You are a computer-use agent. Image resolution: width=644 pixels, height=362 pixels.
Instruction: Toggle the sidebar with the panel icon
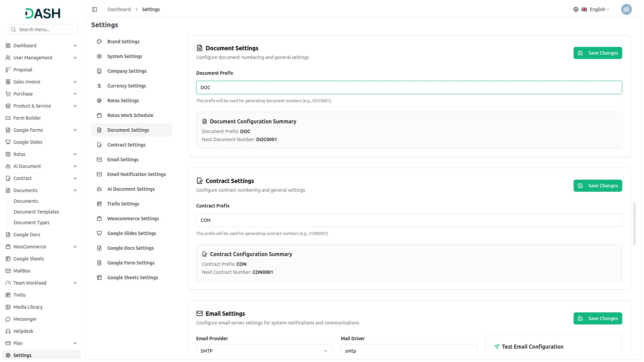pos(95,9)
